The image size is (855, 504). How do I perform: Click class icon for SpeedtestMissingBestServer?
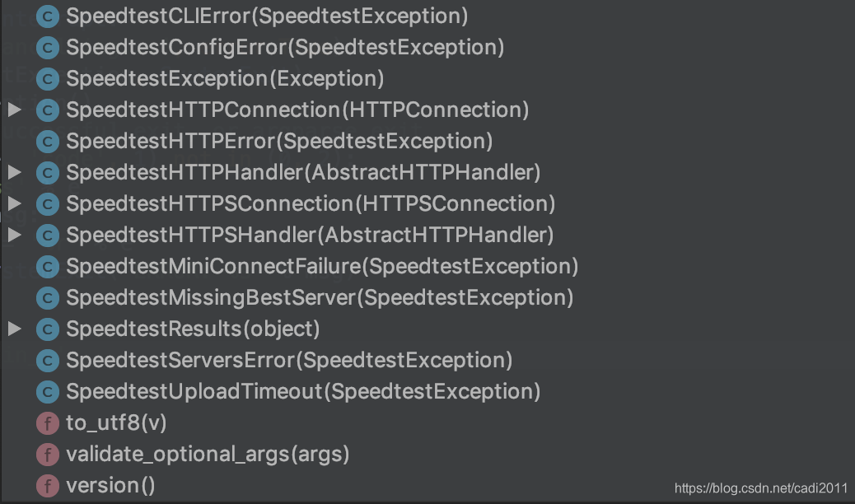click(x=48, y=298)
